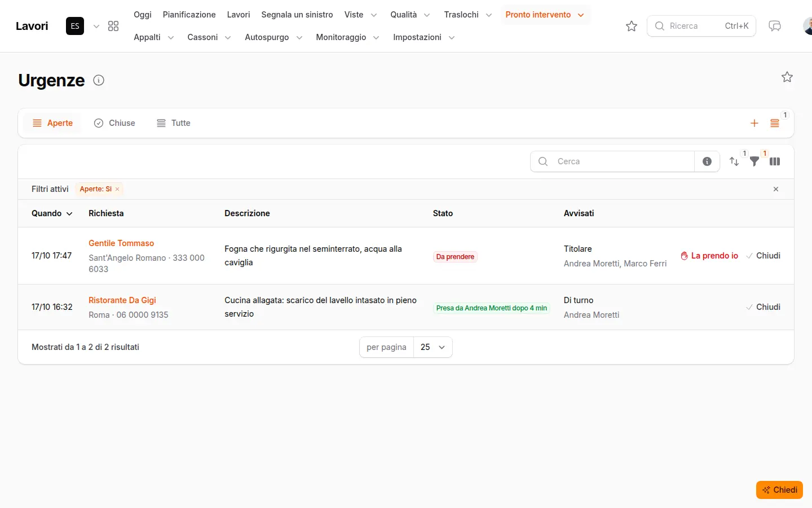Clear all active filters

click(x=776, y=189)
